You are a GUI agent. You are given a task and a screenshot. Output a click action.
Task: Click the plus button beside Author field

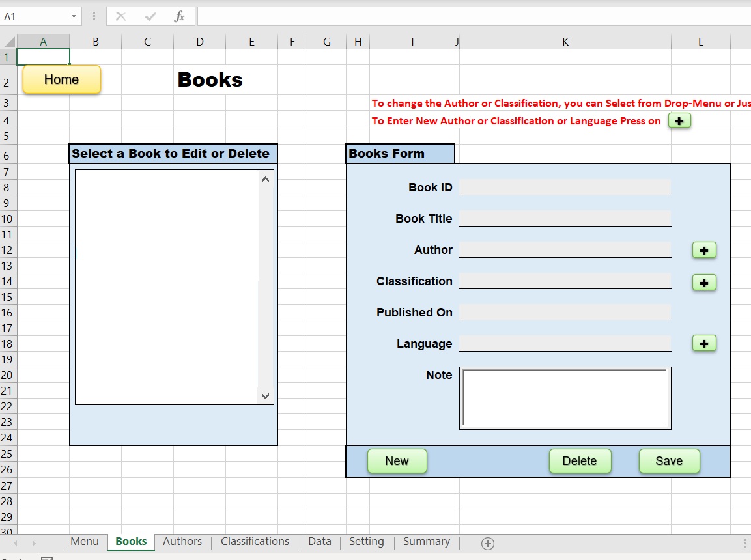(703, 250)
